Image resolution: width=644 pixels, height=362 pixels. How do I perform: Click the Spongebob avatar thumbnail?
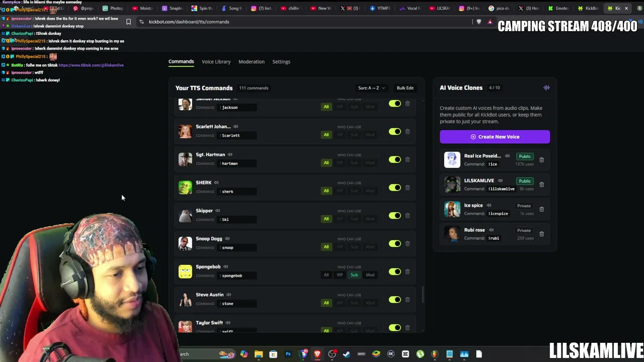click(185, 271)
